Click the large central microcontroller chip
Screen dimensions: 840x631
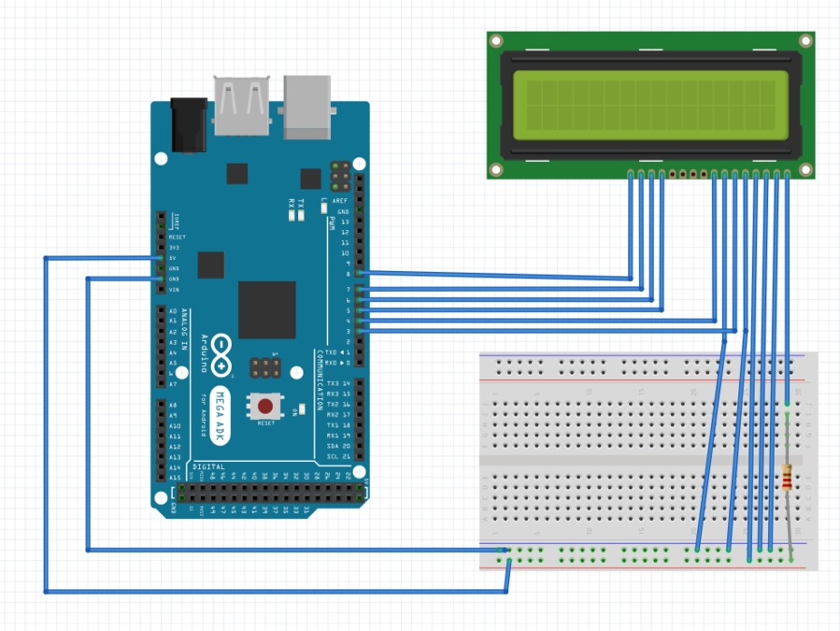click(x=266, y=309)
